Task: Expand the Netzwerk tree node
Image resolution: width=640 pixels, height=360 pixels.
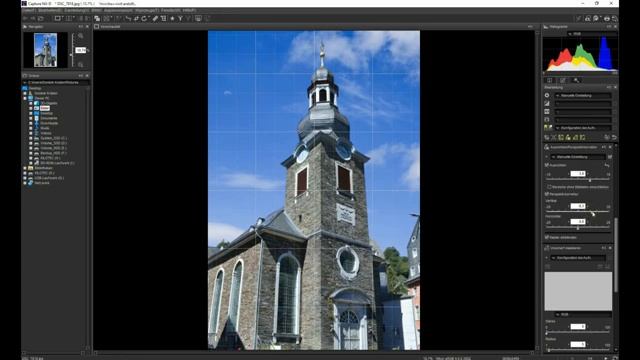Action: point(25,183)
